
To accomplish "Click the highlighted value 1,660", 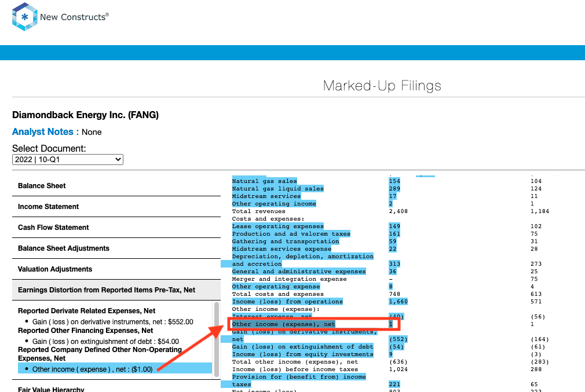I will [x=398, y=301].
